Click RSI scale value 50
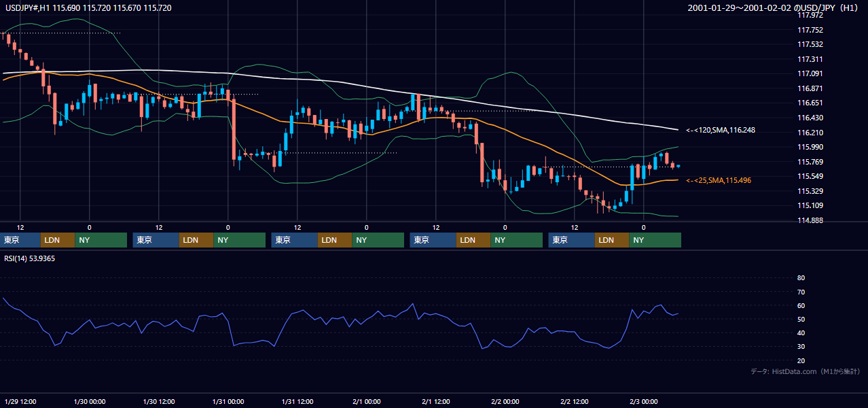Viewport: 868px width, 408px height. tap(801, 319)
